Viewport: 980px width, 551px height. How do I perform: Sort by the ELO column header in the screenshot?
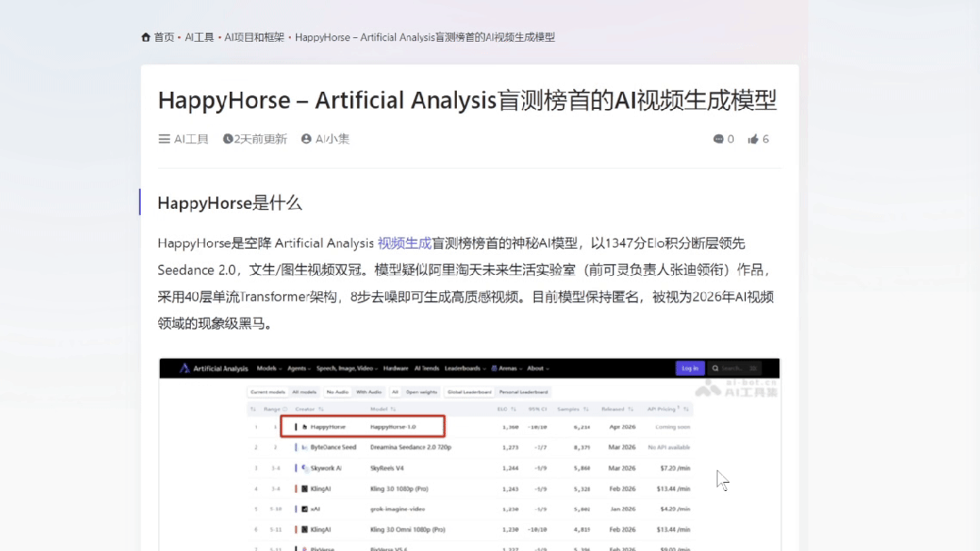(x=506, y=409)
